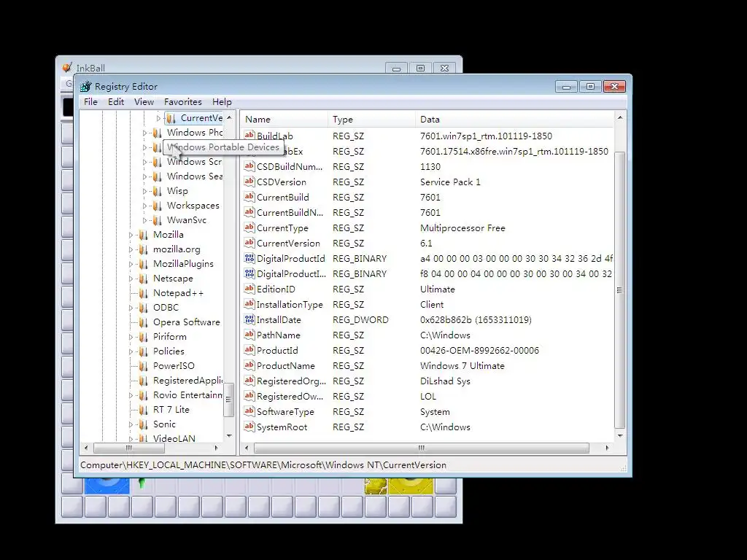Open the Favorites menu
This screenshot has height=560, width=747.
pos(183,101)
